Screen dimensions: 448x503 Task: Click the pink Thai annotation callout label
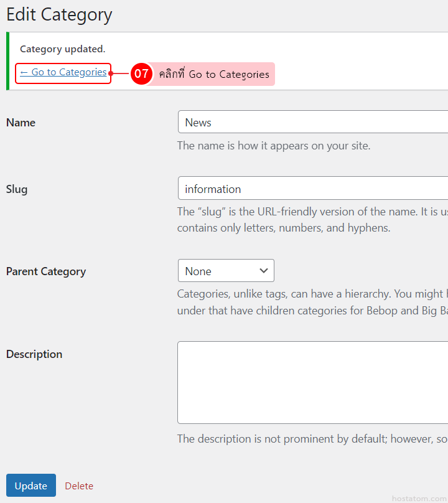(213, 74)
